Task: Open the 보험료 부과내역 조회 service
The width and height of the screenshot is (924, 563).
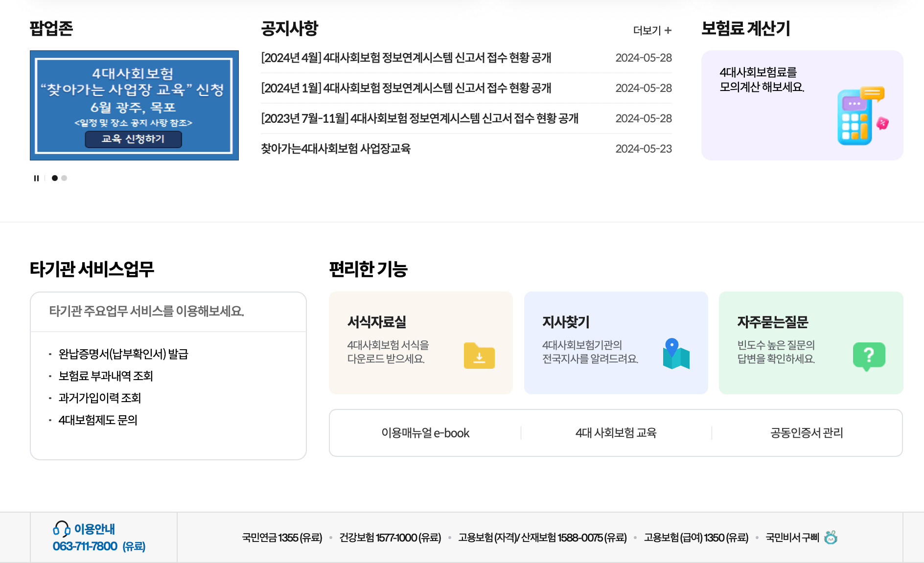Action: pos(106,376)
